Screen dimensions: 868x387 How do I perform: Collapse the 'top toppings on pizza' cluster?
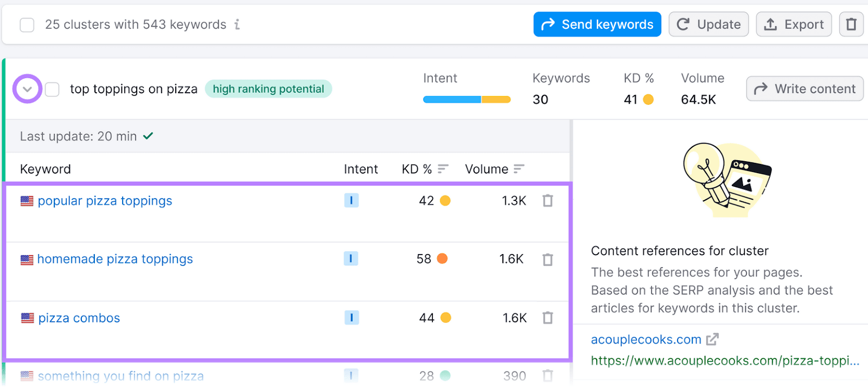(x=27, y=89)
